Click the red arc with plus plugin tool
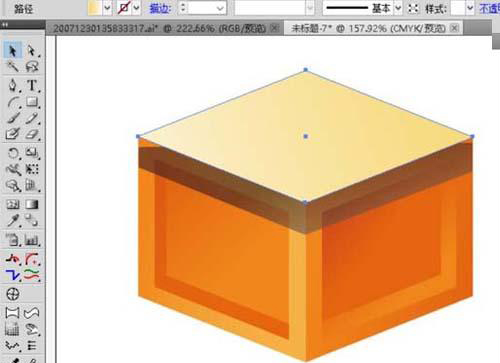500x363 pixels. coord(32,259)
